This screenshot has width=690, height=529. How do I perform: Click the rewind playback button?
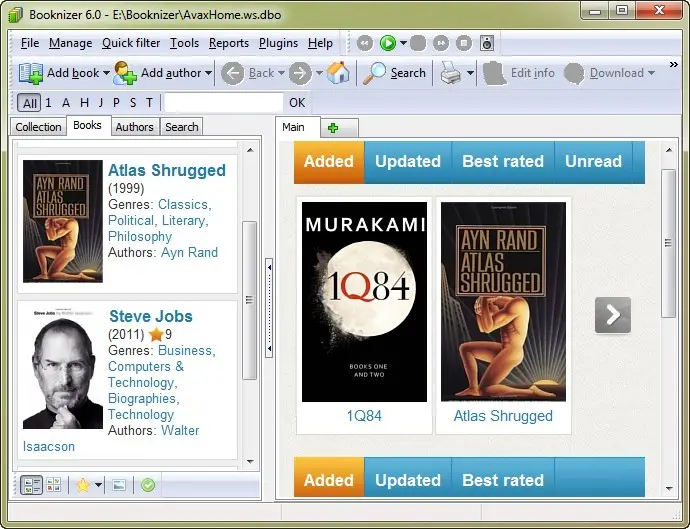pos(365,43)
